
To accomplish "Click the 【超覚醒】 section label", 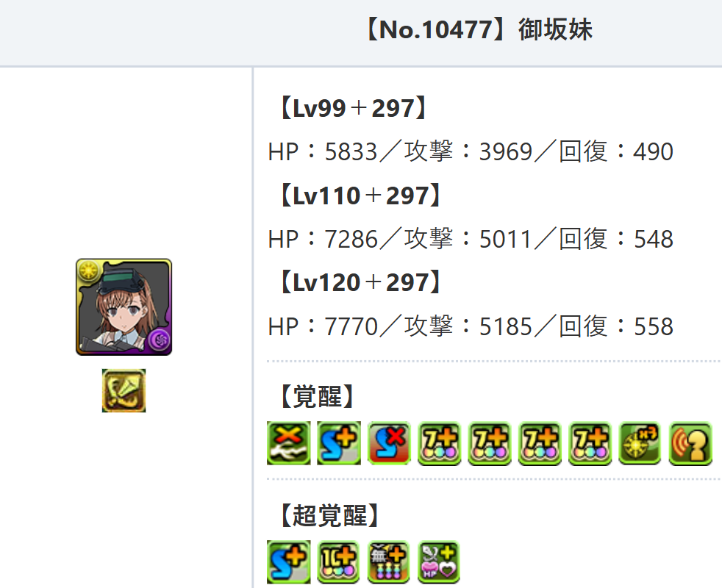I will tap(329, 515).
